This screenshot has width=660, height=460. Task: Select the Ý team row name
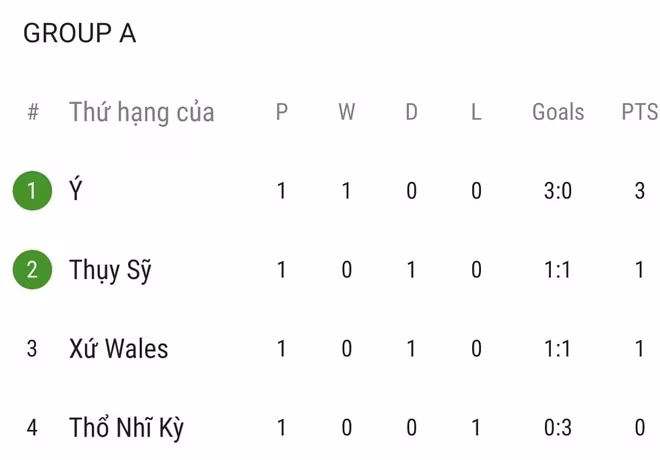click(x=76, y=190)
